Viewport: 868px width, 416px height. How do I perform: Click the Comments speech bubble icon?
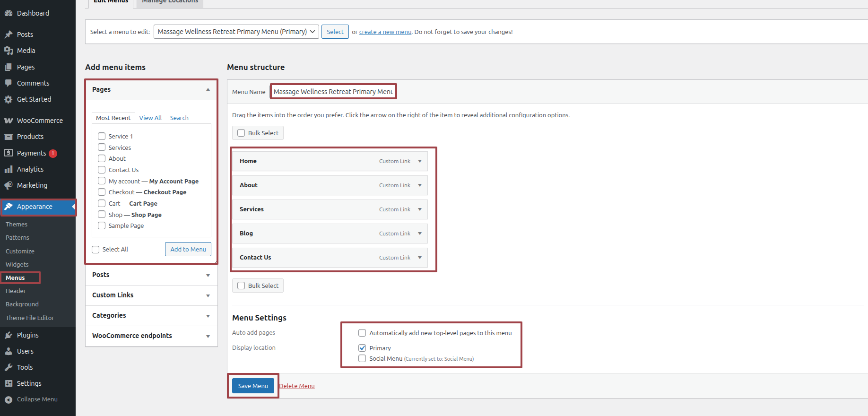point(9,83)
